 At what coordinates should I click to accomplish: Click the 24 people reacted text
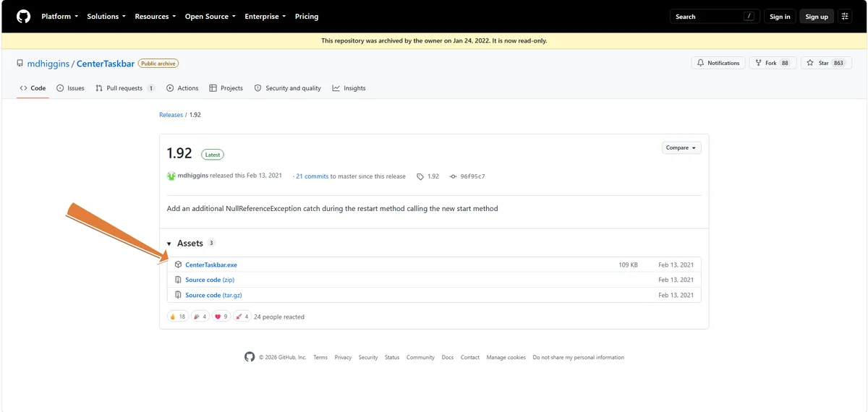tap(279, 317)
